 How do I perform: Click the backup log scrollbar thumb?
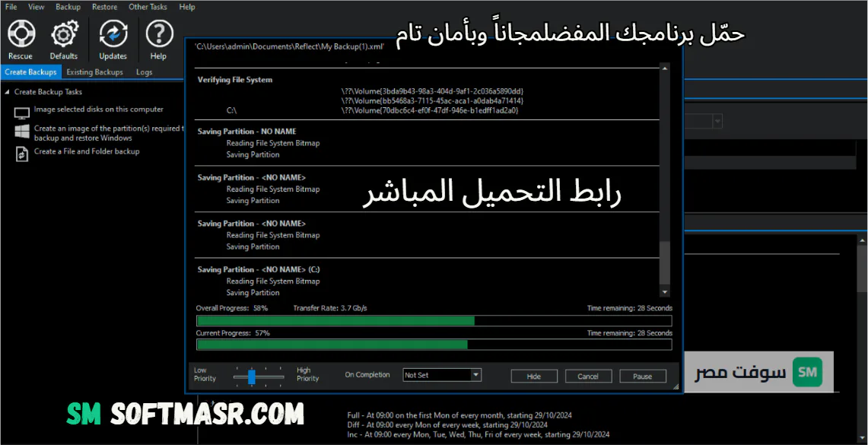pyautogui.click(x=665, y=263)
